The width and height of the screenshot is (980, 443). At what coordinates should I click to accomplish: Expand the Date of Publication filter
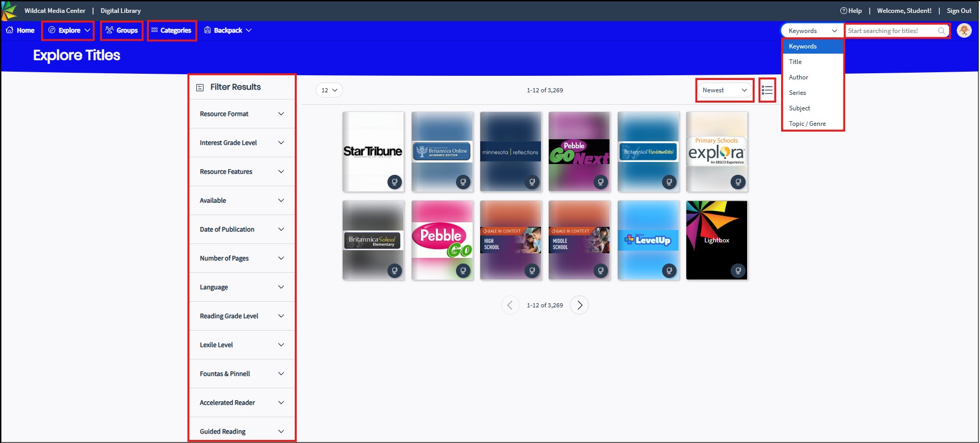242,229
